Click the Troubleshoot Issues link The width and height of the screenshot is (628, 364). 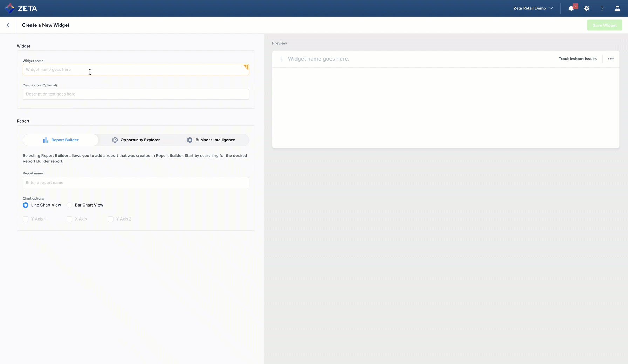[578, 59]
